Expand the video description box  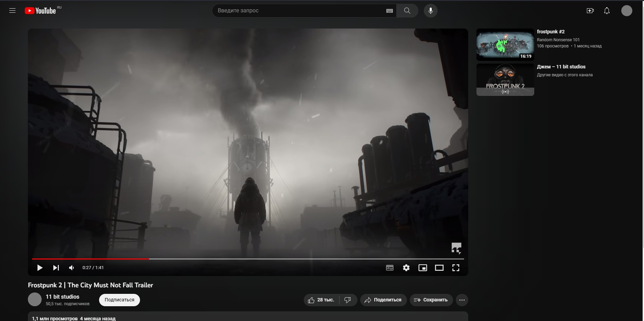(x=248, y=317)
